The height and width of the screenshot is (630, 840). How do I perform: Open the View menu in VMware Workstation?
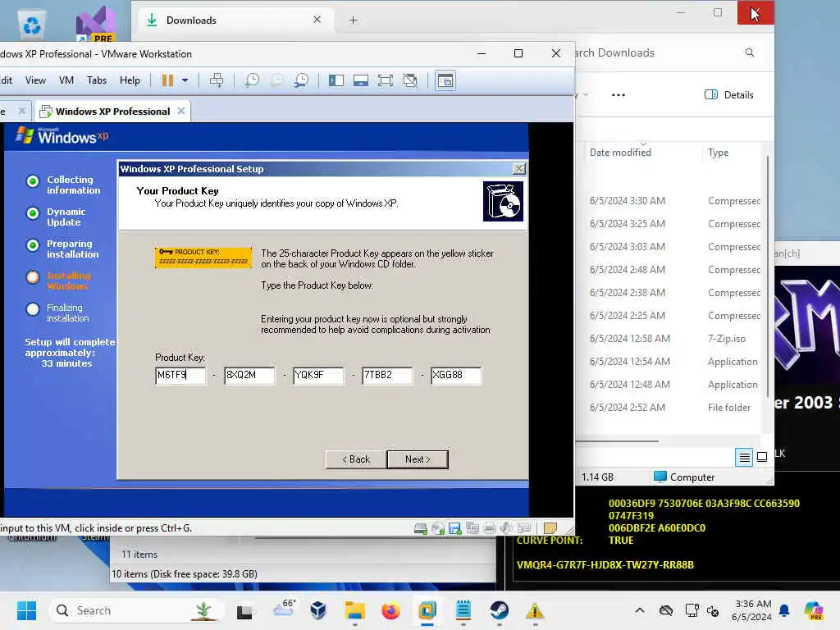tap(35, 80)
